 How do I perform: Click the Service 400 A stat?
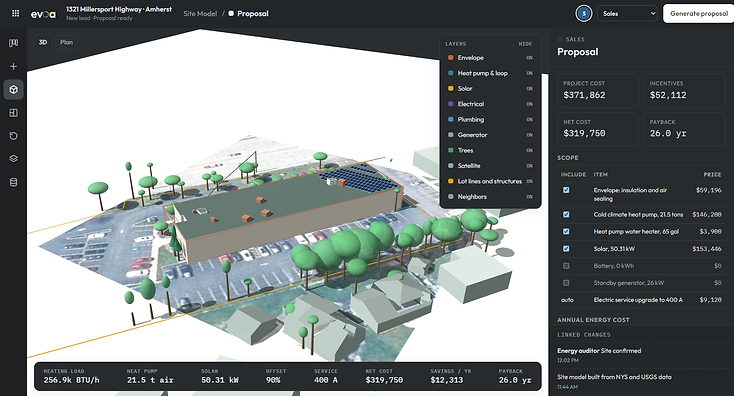click(326, 376)
